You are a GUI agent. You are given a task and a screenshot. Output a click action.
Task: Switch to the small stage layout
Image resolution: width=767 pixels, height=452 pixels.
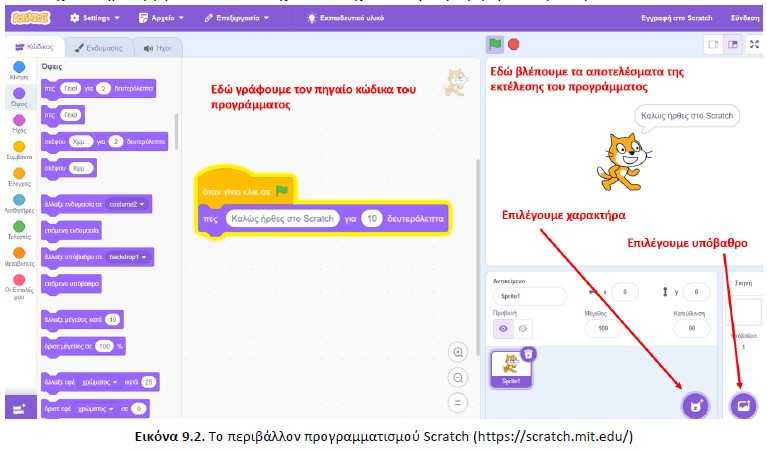point(713,44)
